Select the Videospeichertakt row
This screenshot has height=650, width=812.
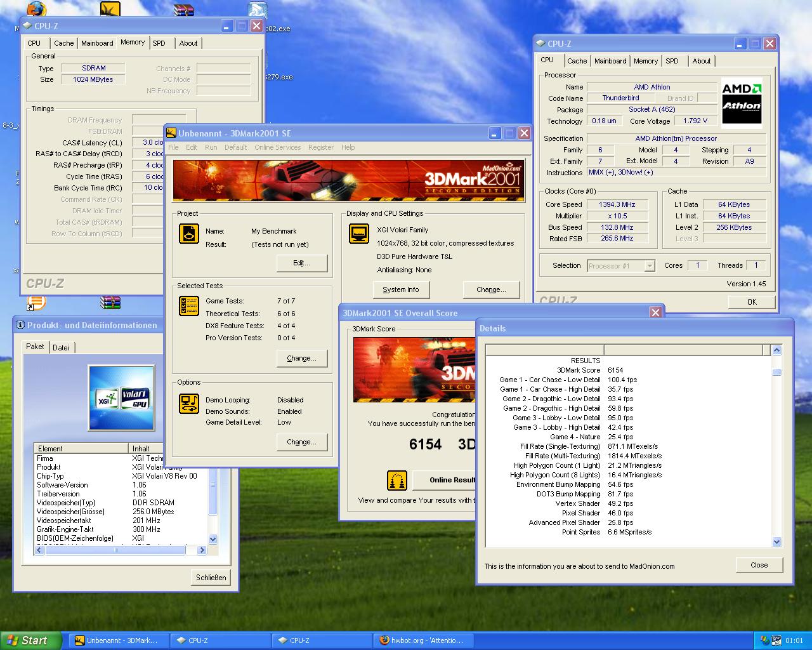(121, 521)
